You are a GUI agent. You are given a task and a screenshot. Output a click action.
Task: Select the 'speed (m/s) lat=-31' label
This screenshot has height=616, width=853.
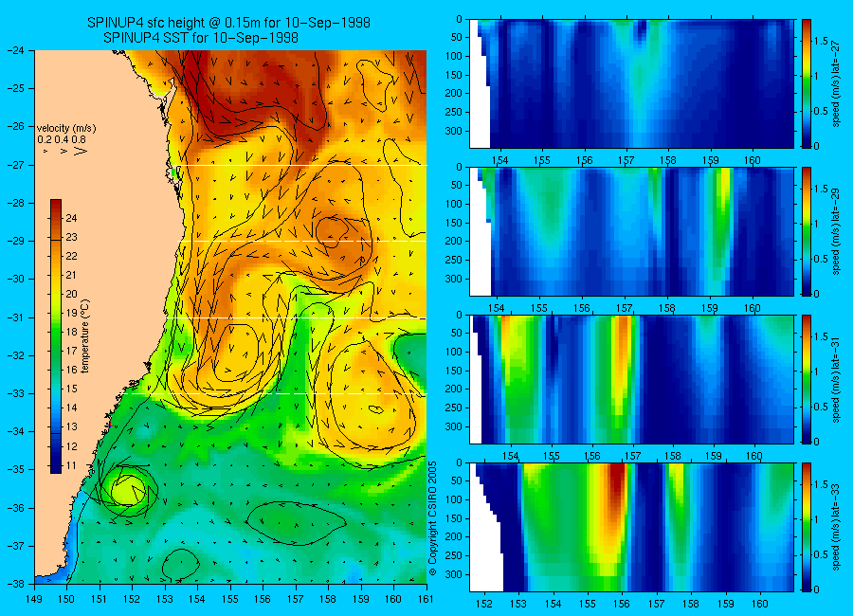pos(837,379)
